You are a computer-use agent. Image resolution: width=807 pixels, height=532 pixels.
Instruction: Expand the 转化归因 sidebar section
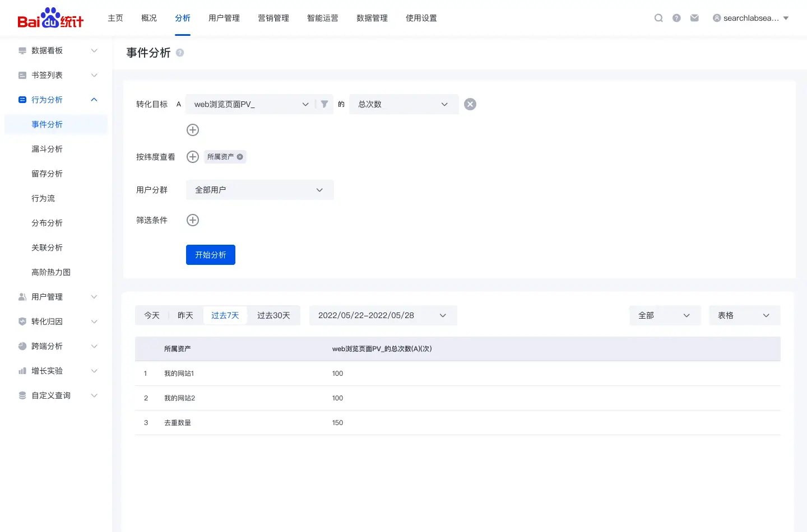pyautogui.click(x=94, y=321)
